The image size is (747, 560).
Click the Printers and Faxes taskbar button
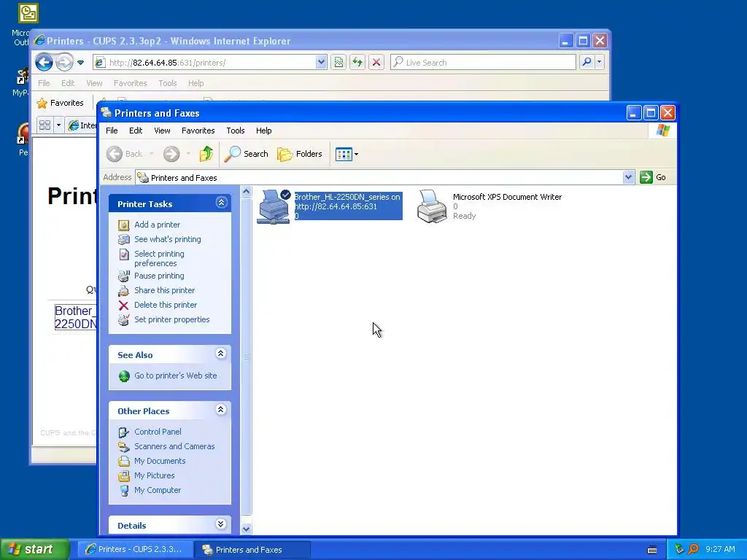pos(252,550)
